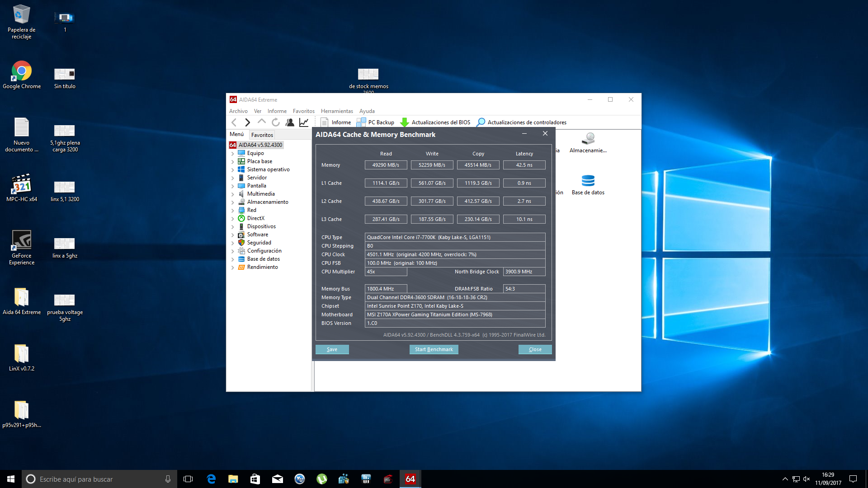868x488 pixels.
Task: Open Microsoft Edge from the taskbar
Action: pos(211,479)
